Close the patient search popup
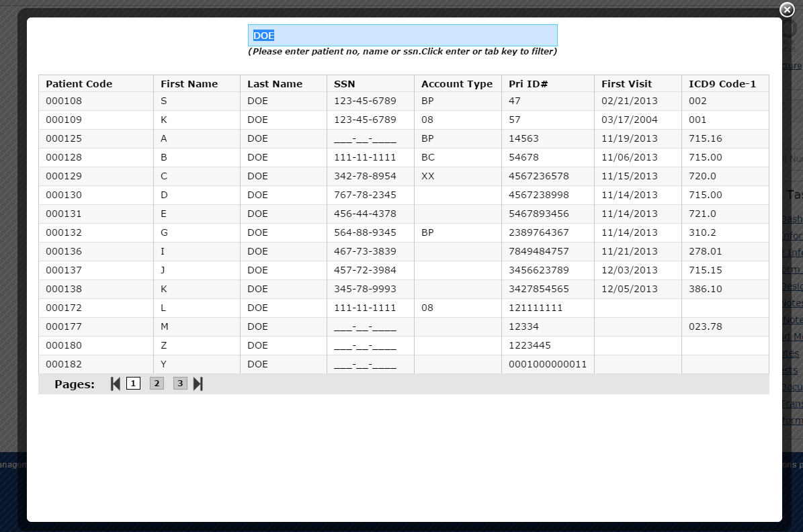This screenshot has height=532, width=803. point(787,9)
